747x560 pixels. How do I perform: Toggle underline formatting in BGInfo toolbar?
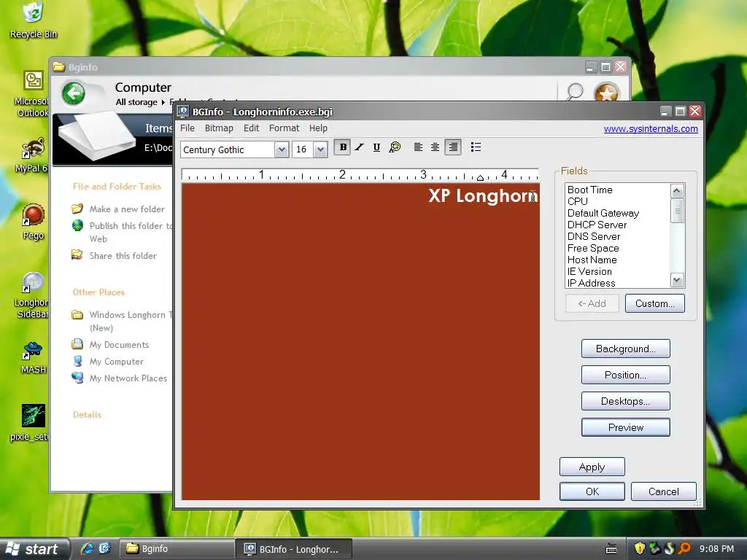pyautogui.click(x=376, y=147)
